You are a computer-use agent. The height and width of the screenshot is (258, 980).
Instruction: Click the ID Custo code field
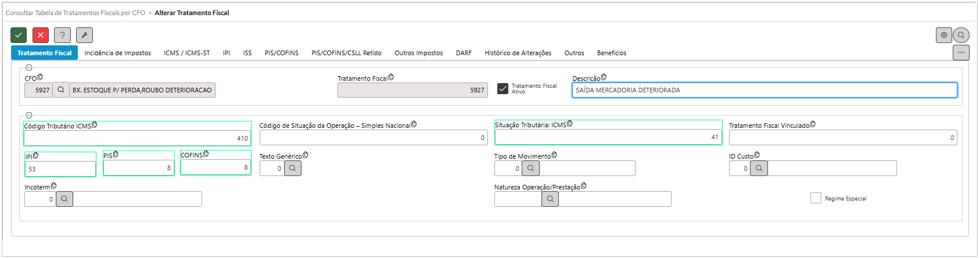pyautogui.click(x=740, y=169)
